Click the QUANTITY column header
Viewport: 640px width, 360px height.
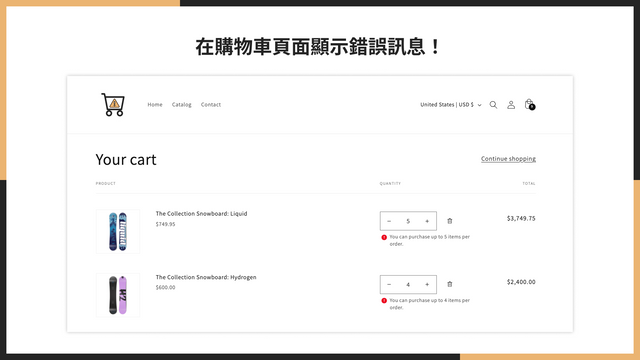(390, 184)
